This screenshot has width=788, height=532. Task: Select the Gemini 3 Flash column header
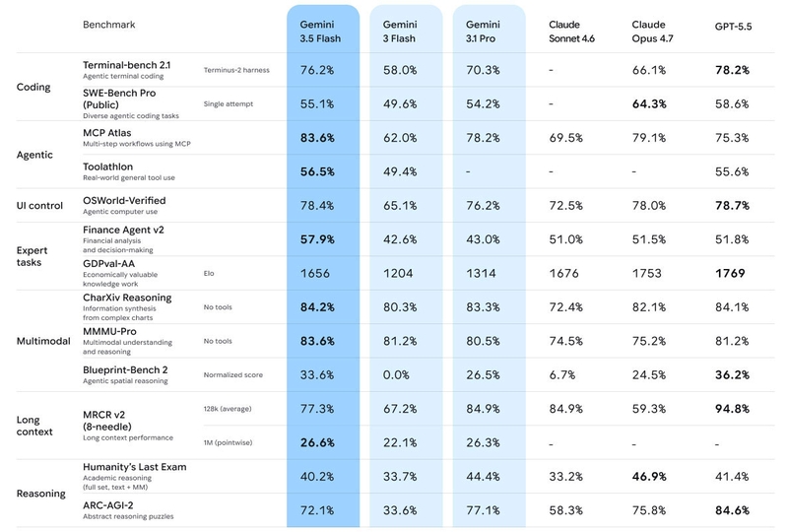point(400,32)
